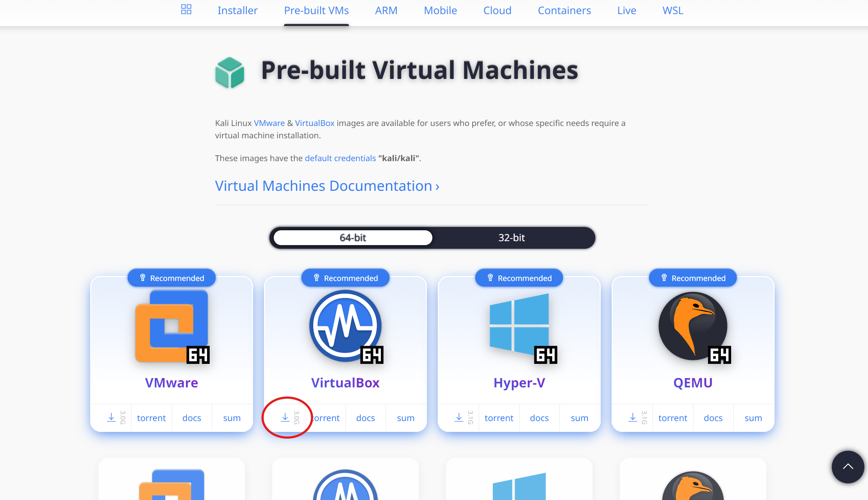Click the Hyper-V Windows logo icon
This screenshot has height=500, width=868.
519,326
